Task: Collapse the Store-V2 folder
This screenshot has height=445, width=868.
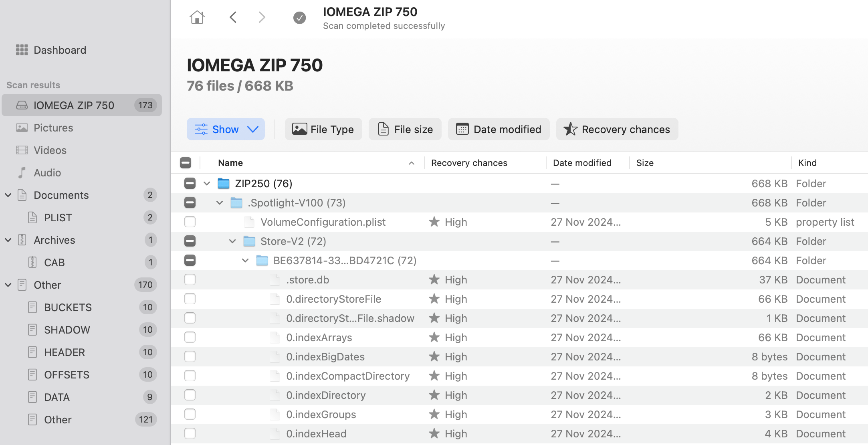Action: tap(232, 241)
